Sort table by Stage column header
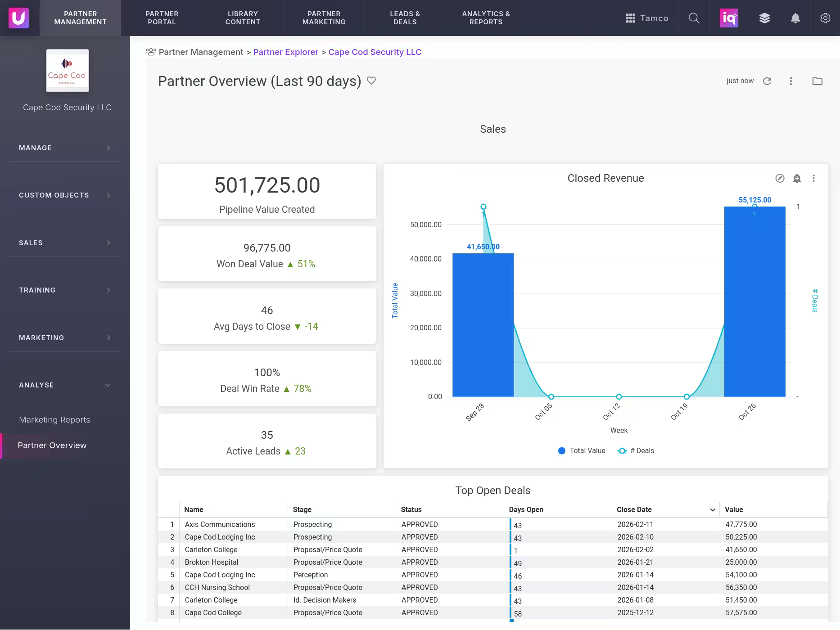Image resolution: width=840 pixels, height=630 pixels. (x=302, y=510)
